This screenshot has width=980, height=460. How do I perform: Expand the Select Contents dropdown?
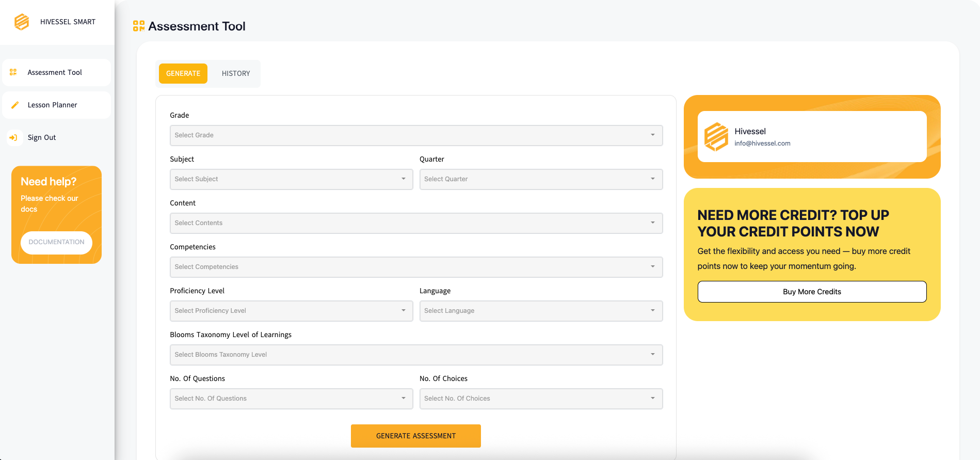tap(416, 223)
